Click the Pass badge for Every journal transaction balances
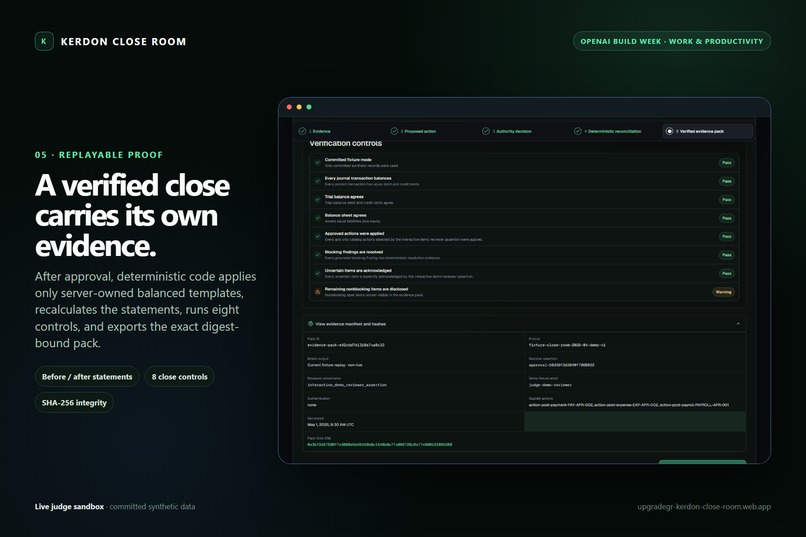Screen dimensions: 806x537 point(726,181)
